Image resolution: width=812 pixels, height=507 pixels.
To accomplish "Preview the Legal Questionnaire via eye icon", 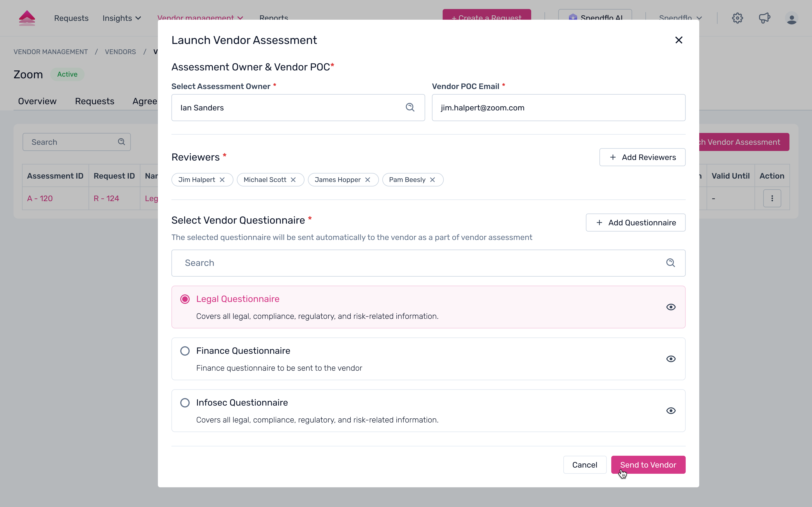I will point(671,307).
